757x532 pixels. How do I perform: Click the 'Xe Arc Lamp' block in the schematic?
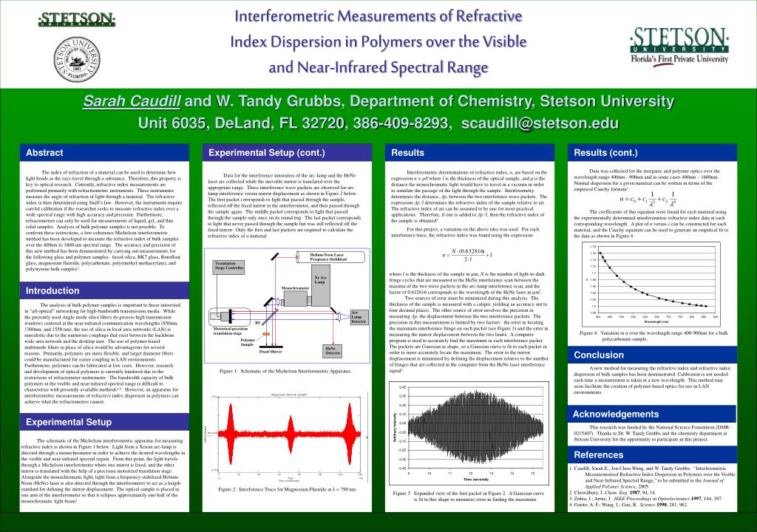(321, 284)
